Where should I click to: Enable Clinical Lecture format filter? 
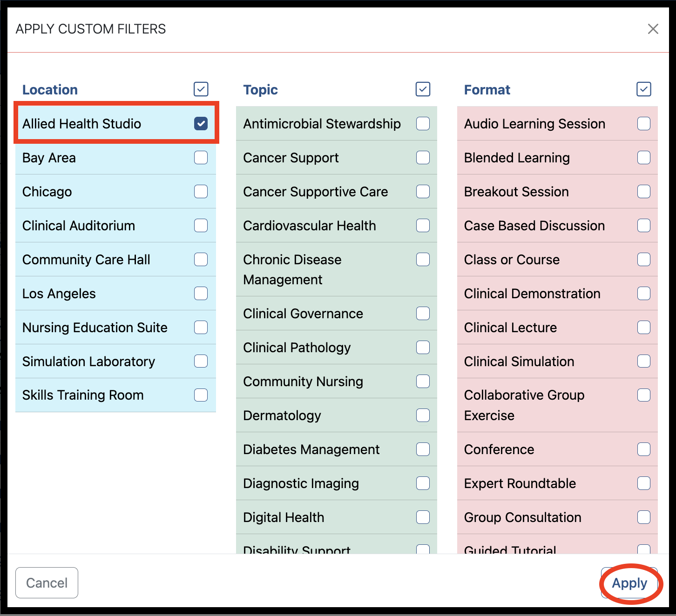(x=644, y=328)
